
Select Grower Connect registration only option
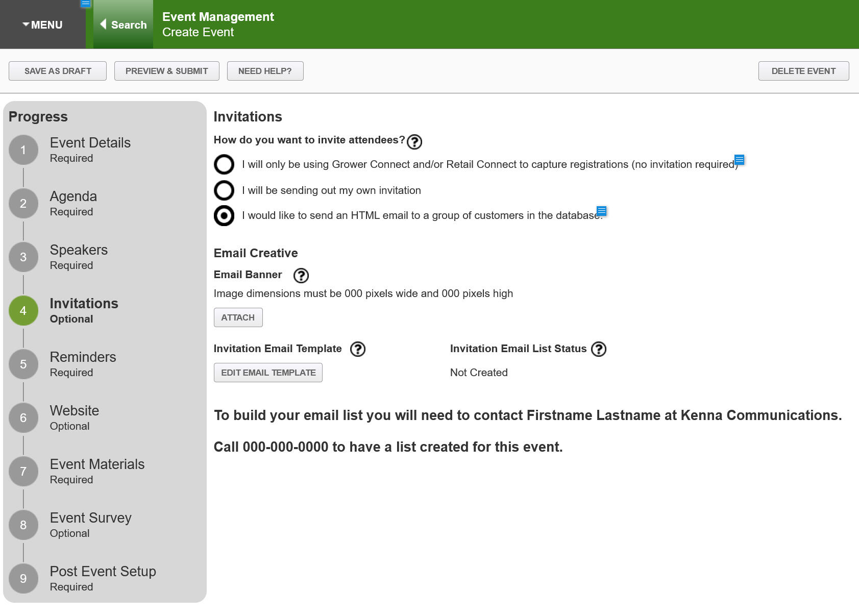[x=224, y=165]
